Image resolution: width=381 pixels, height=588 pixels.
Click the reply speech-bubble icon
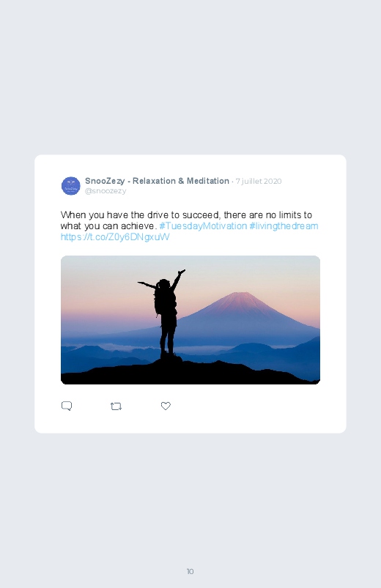(x=67, y=406)
